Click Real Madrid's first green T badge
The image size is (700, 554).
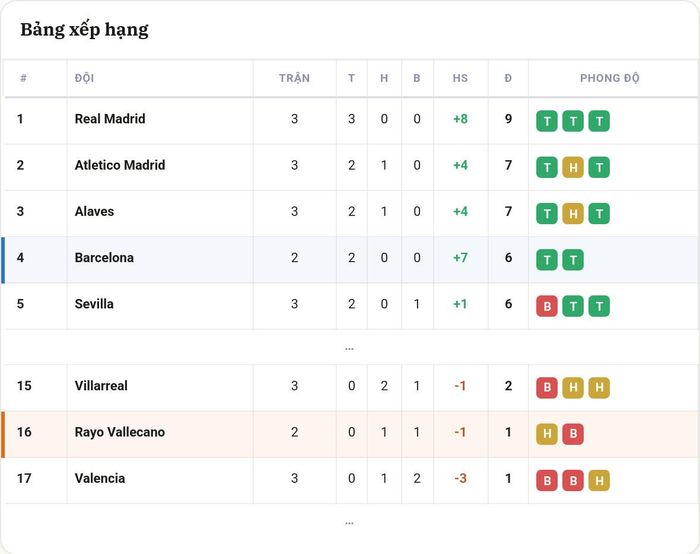pyautogui.click(x=547, y=121)
